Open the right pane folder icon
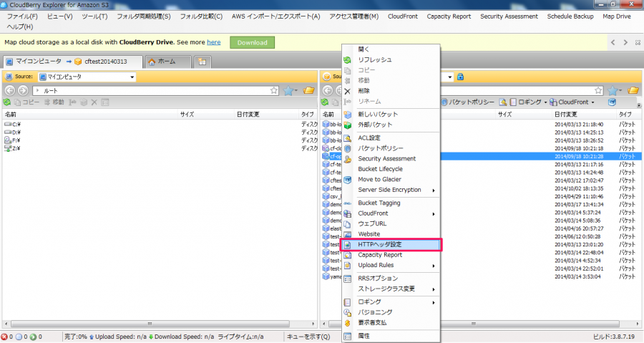The width and height of the screenshot is (644, 343). [633, 90]
